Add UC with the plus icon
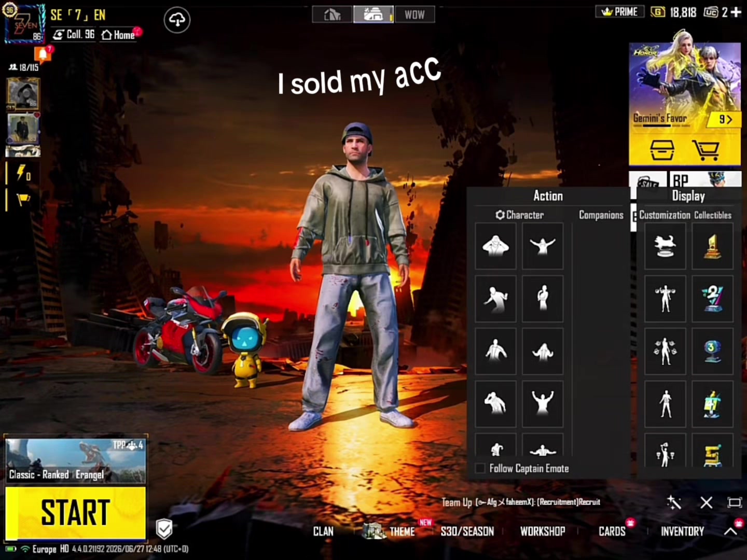This screenshot has height=560, width=747. coord(736,12)
